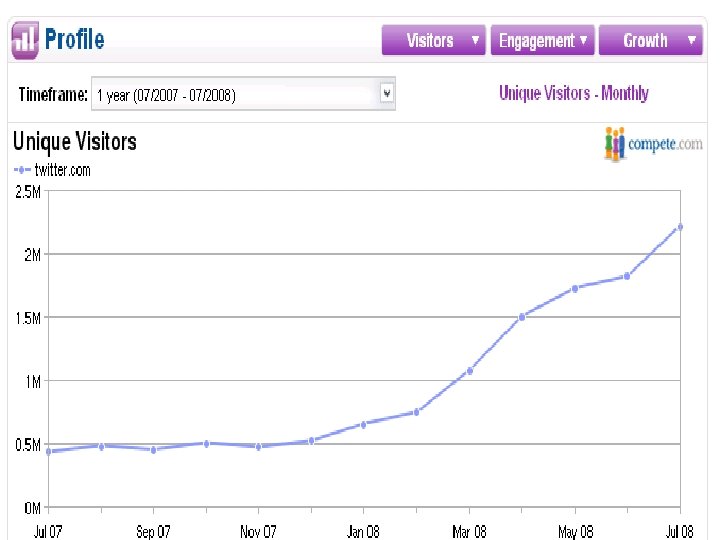Open the Visitors dropdown menu
This screenshot has height=540, width=720.
point(433,40)
